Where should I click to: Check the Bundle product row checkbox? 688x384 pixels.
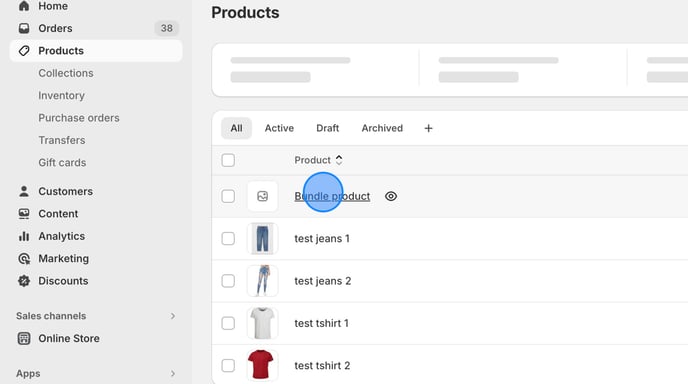(228, 196)
